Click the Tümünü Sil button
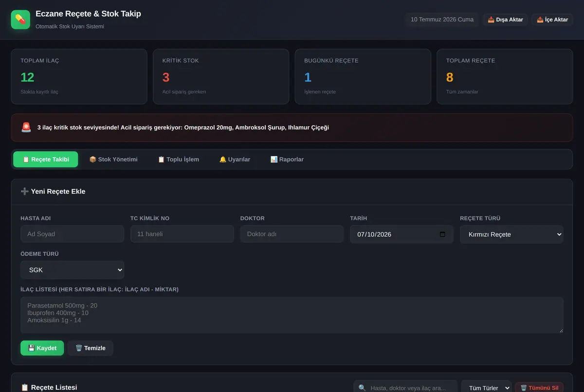This screenshot has width=584, height=392. pos(539,388)
